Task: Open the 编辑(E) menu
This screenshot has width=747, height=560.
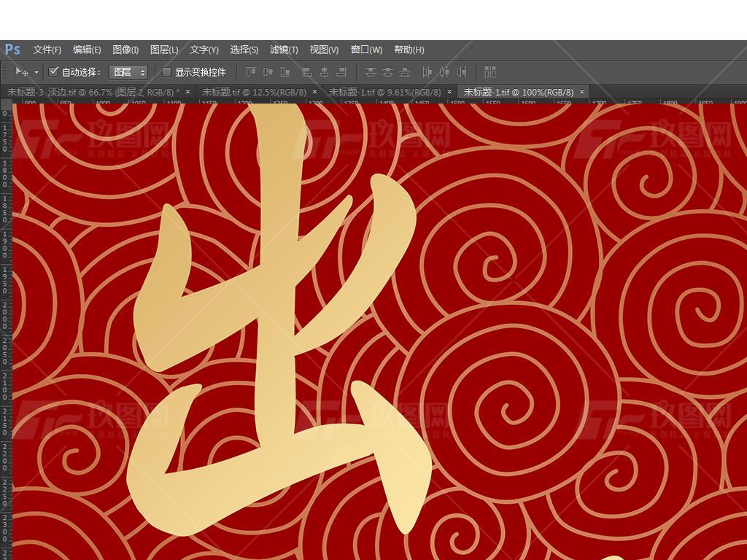Action: pyautogui.click(x=87, y=50)
